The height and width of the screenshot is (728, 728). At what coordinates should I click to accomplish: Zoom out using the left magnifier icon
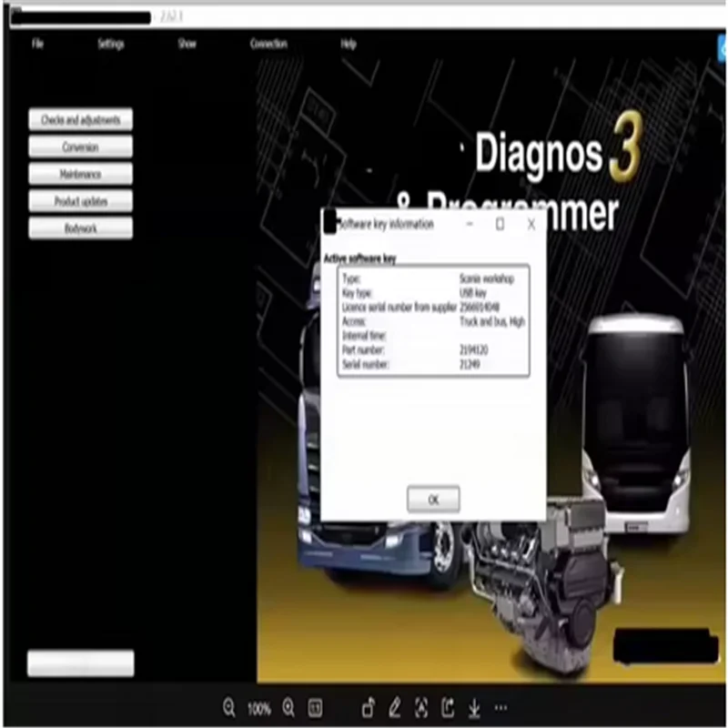coord(229,708)
